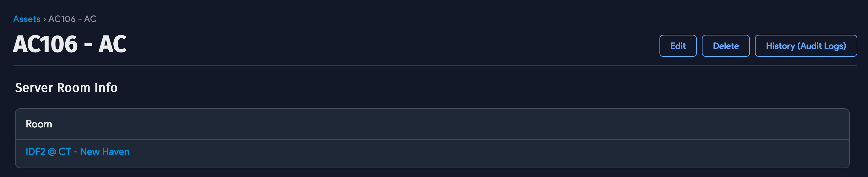Open the IDF2 server room page

pyautogui.click(x=78, y=152)
